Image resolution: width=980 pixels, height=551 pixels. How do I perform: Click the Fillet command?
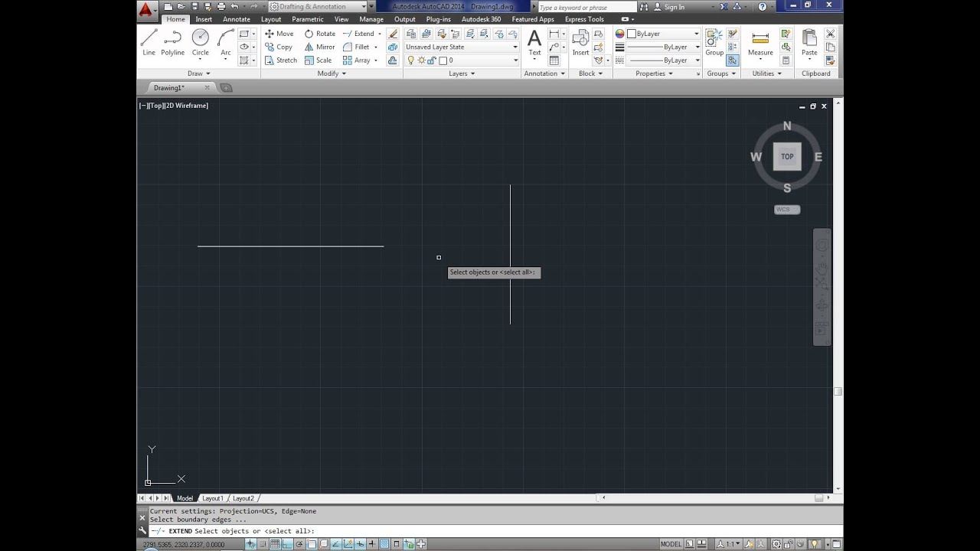356,47
